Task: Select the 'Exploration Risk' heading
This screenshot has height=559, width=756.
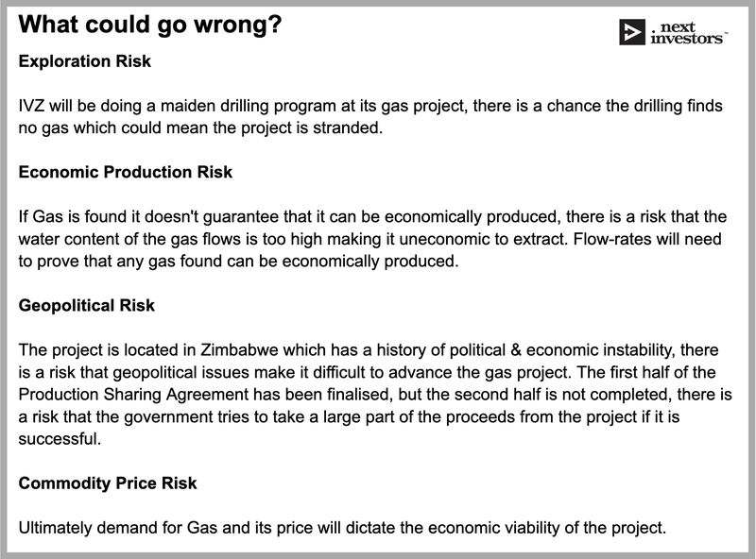Action: [x=85, y=61]
